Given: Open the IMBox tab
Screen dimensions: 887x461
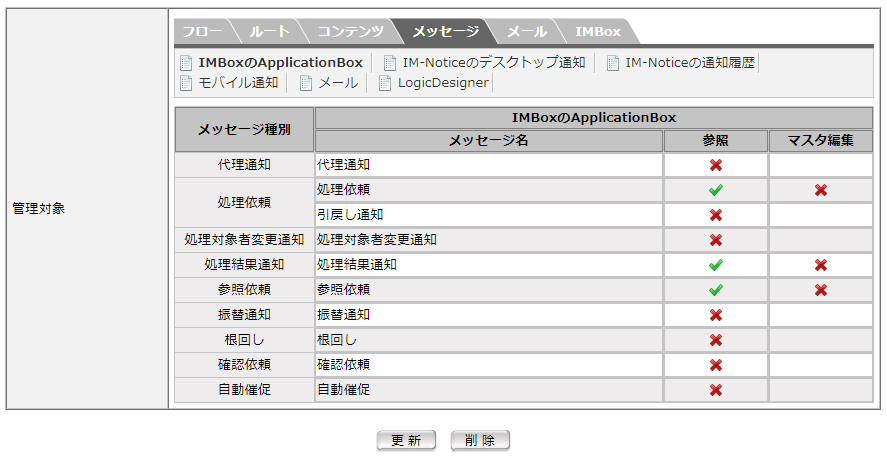Looking at the screenshot, I should [x=598, y=32].
